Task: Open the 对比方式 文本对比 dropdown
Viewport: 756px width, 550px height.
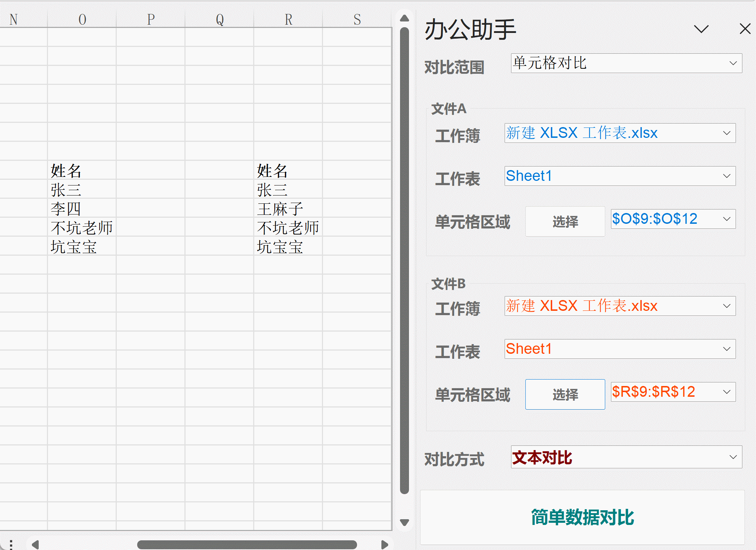Action: [x=733, y=457]
